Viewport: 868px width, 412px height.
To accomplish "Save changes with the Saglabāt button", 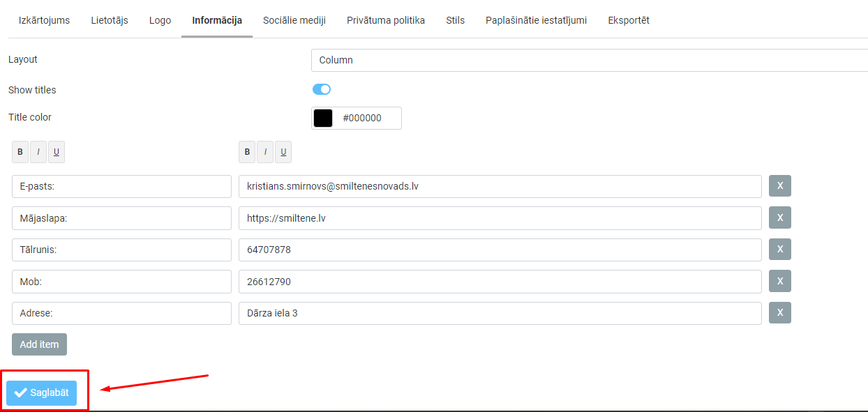I will [x=42, y=392].
